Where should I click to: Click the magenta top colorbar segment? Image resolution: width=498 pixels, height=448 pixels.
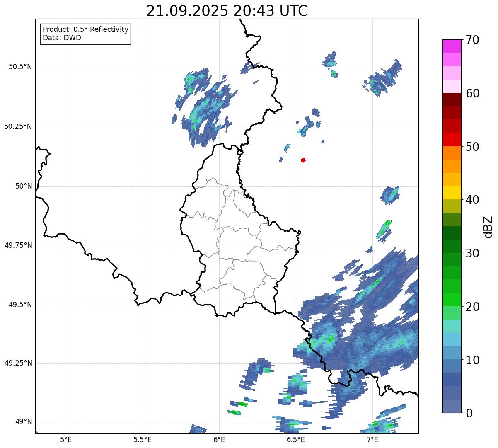pos(452,46)
